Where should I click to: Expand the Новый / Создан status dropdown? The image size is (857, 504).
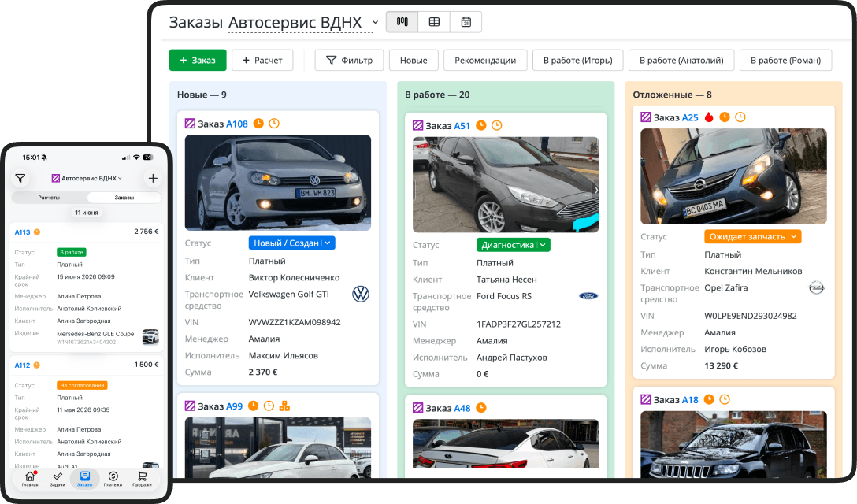292,243
